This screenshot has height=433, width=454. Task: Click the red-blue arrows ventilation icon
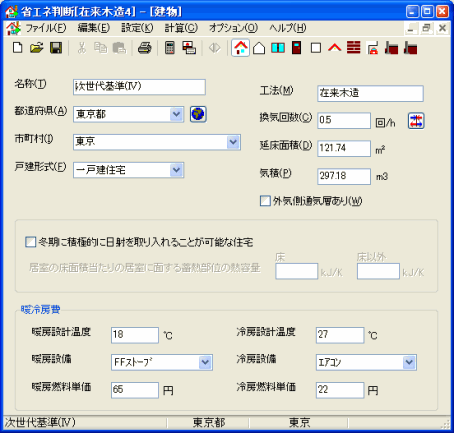pos(416,121)
